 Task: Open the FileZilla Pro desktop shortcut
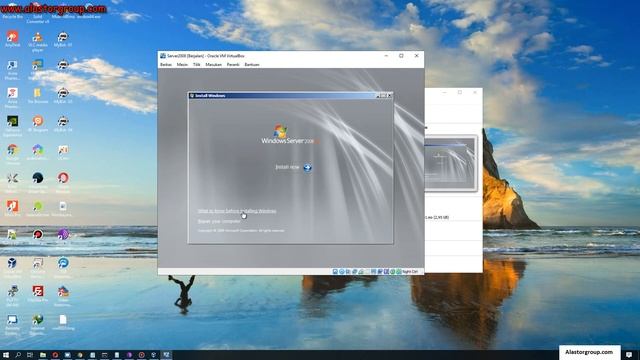pos(38,294)
